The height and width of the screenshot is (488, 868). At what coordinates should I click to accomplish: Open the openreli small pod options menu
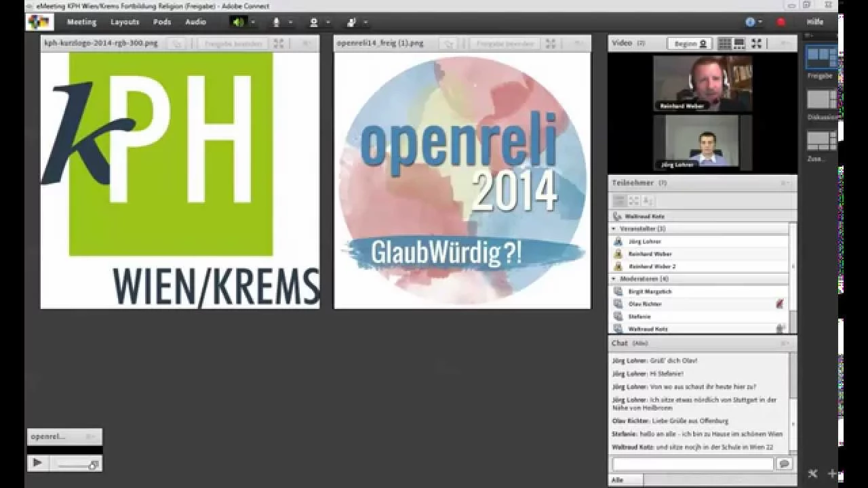pos(91,436)
